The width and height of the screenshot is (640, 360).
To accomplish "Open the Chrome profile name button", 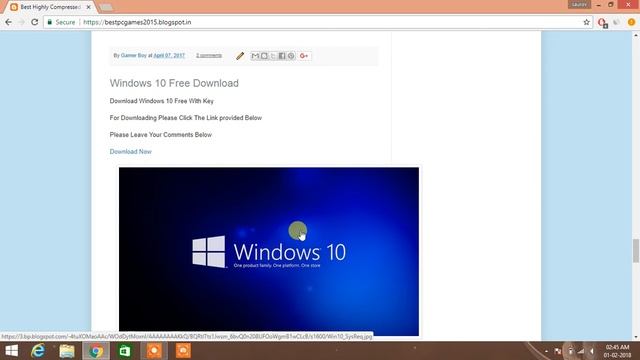I will (x=579, y=4).
